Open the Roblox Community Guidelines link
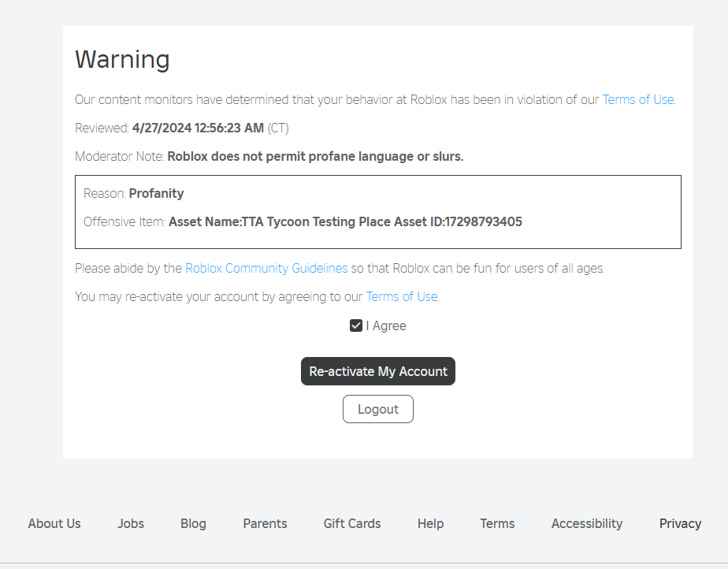Screen dimensions: 728x569 [266, 268]
